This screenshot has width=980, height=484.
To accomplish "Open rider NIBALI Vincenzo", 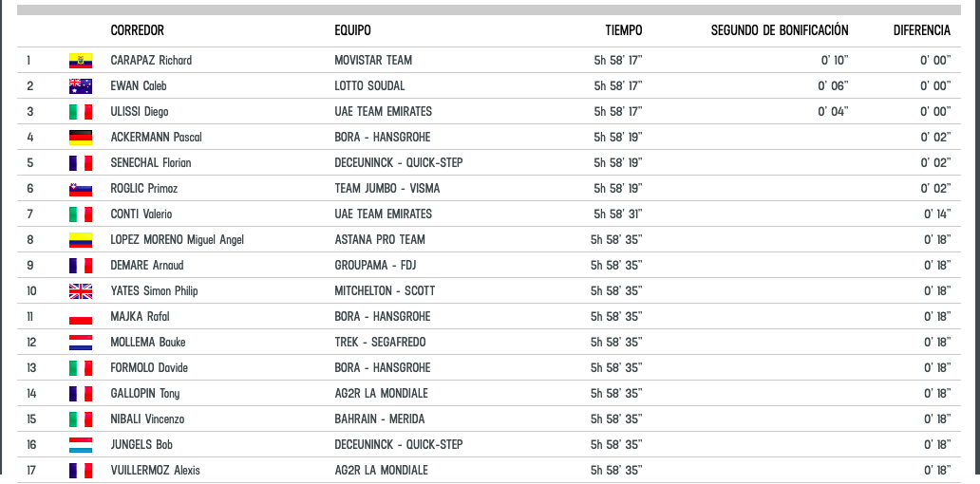I will click(147, 419).
